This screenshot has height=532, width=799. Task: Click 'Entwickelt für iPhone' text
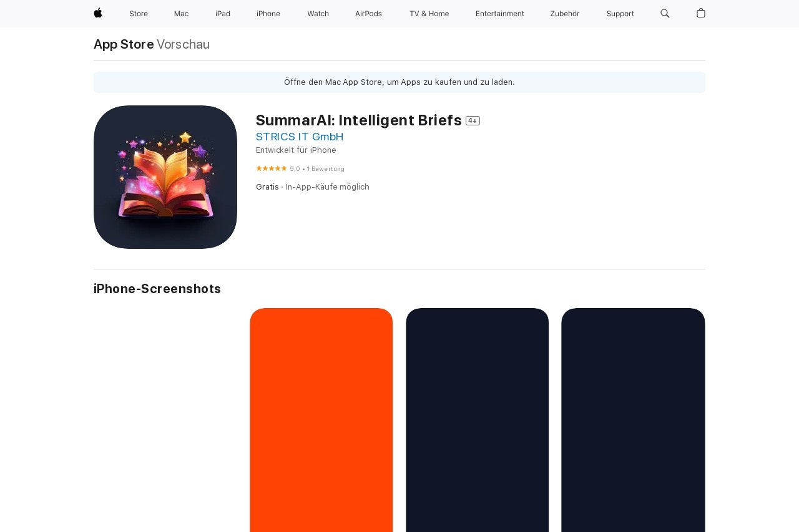(x=296, y=150)
